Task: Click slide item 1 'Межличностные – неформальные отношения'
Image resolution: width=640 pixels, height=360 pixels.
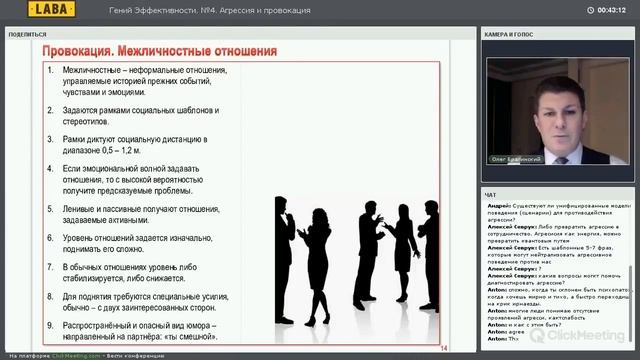Action: (x=145, y=81)
